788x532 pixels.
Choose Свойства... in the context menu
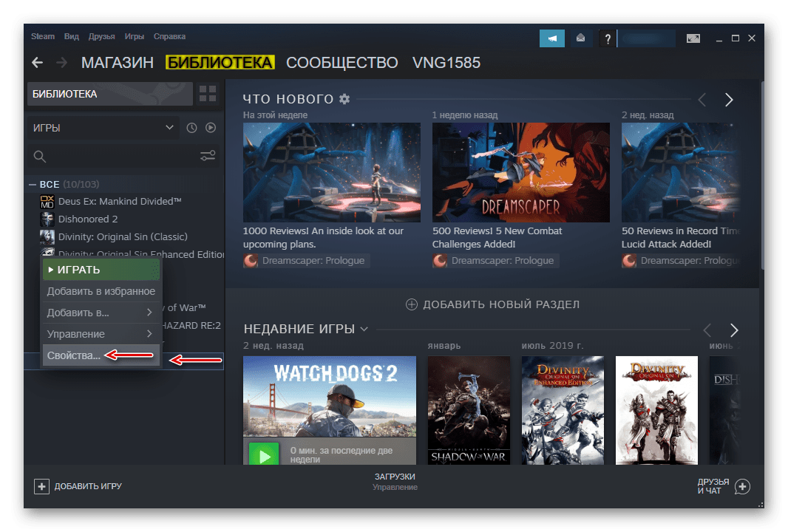pos(101,355)
